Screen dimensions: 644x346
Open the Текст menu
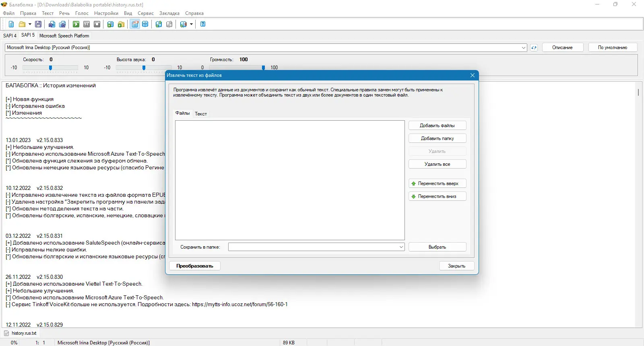coord(48,13)
